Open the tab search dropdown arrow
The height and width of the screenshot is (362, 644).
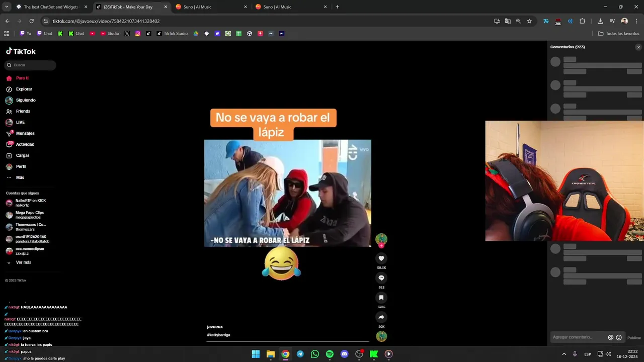tap(7, 7)
